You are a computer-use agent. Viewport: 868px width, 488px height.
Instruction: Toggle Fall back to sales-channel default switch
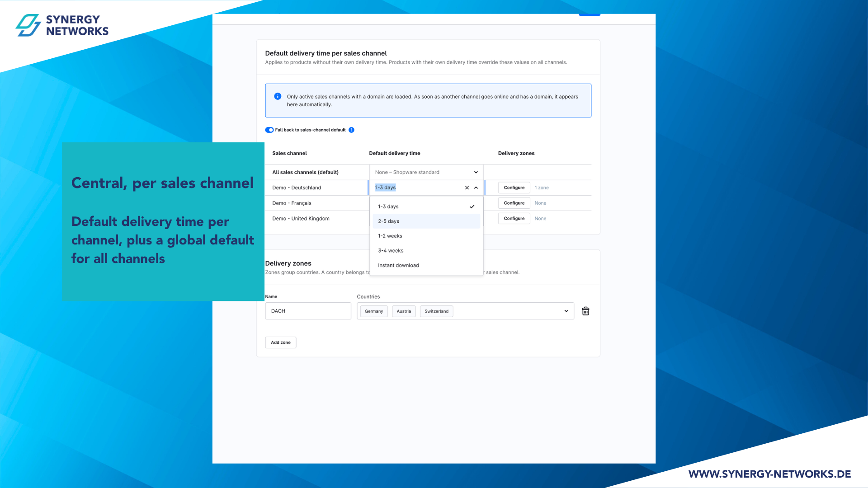point(269,130)
